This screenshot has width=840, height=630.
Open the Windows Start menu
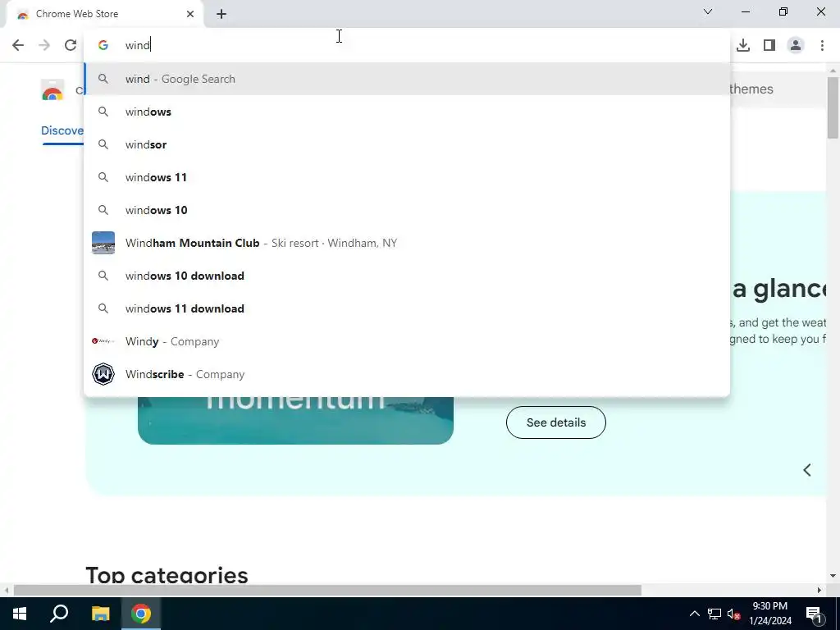coord(20,614)
